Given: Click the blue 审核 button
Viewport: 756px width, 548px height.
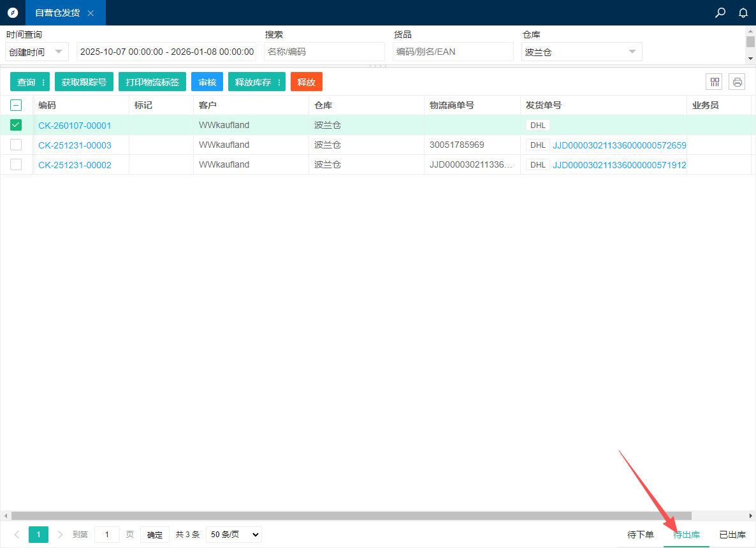Looking at the screenshot, I should coord(207,82).
